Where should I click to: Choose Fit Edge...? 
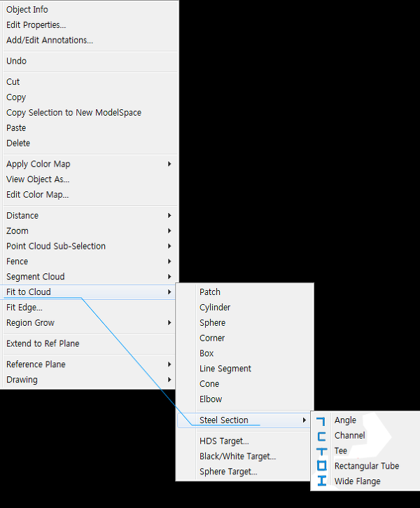[x=24, y=307]
